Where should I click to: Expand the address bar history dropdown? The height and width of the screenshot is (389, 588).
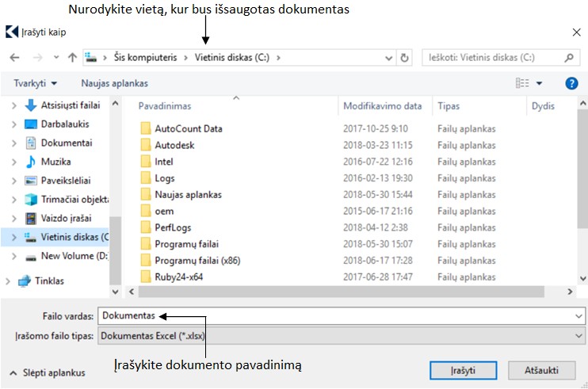389,58
